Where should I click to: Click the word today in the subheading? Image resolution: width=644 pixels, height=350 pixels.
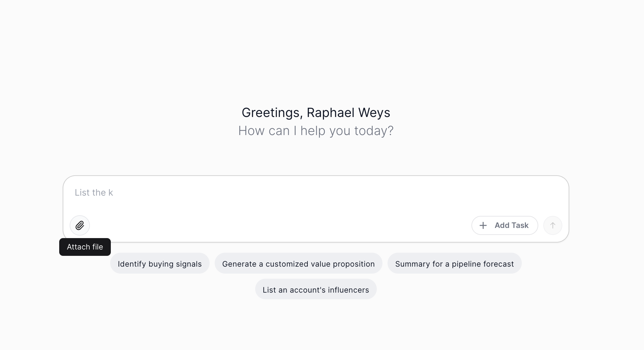pyautogui.click(x=372, y=131)
